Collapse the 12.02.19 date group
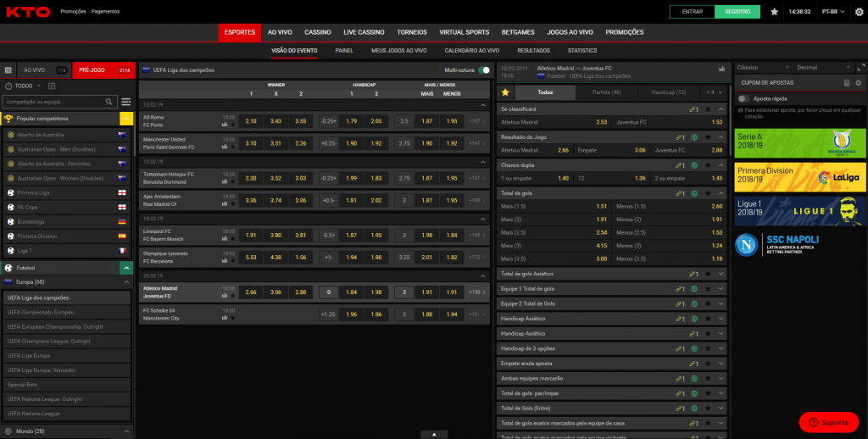 [x=482, y=104]
